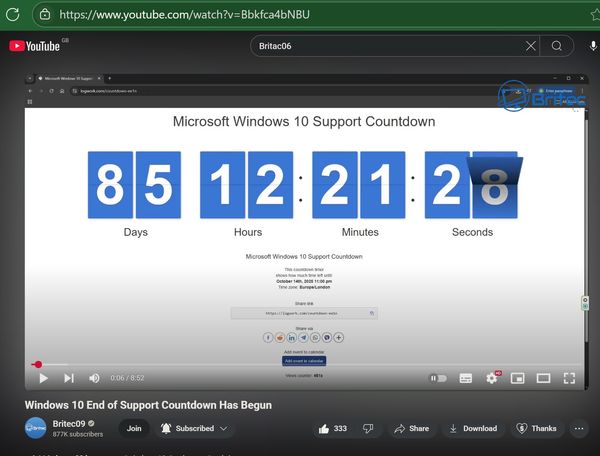
Task: Reload the page with the browser refresh icon
Action: coord(13,15)
